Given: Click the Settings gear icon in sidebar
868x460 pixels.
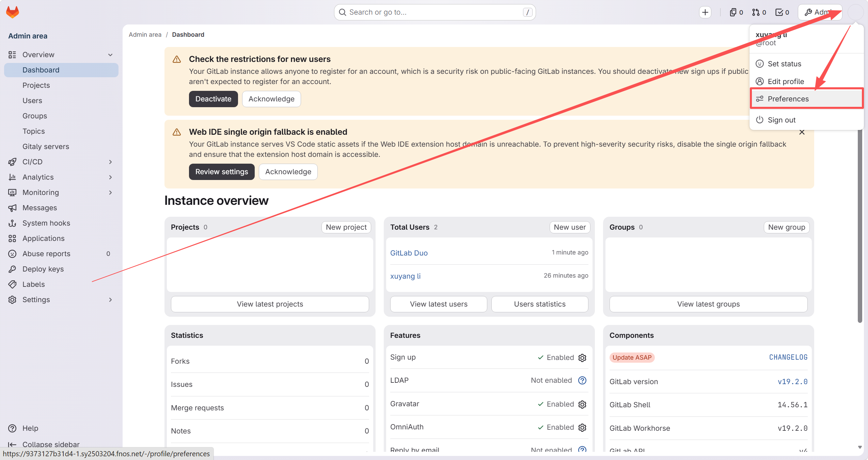Looking at the screenshot, I should tap(12, 300).
